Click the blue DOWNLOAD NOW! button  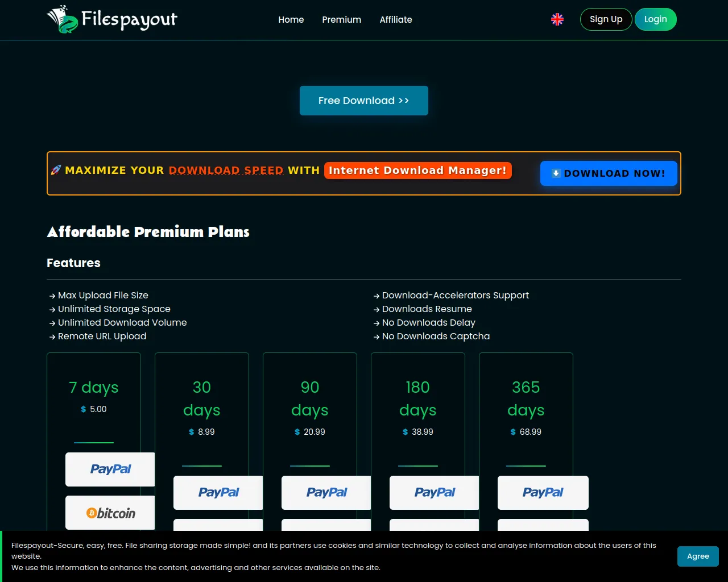(608, 173)
